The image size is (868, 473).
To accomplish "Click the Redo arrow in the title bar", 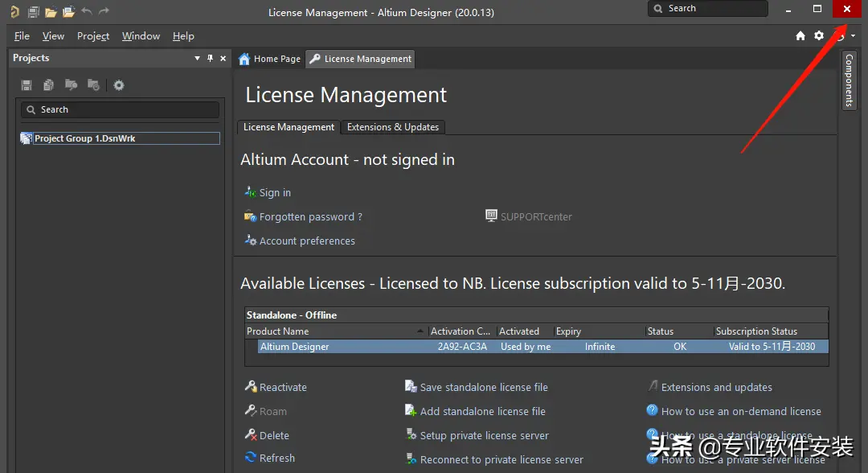I will click(104, 11).
